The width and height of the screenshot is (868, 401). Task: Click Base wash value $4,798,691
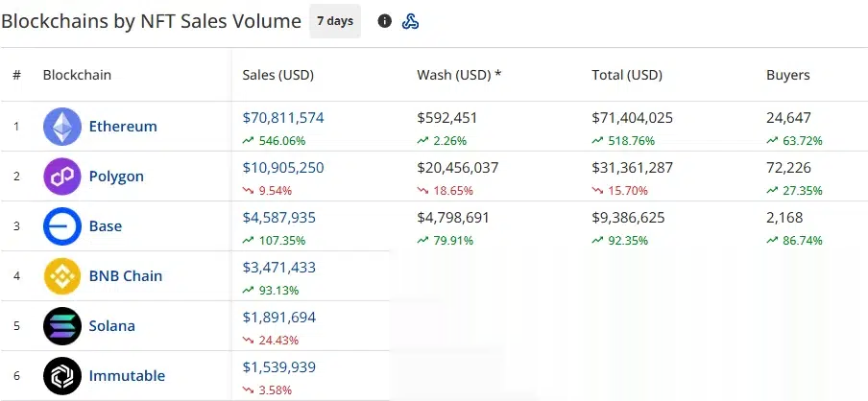453,218
